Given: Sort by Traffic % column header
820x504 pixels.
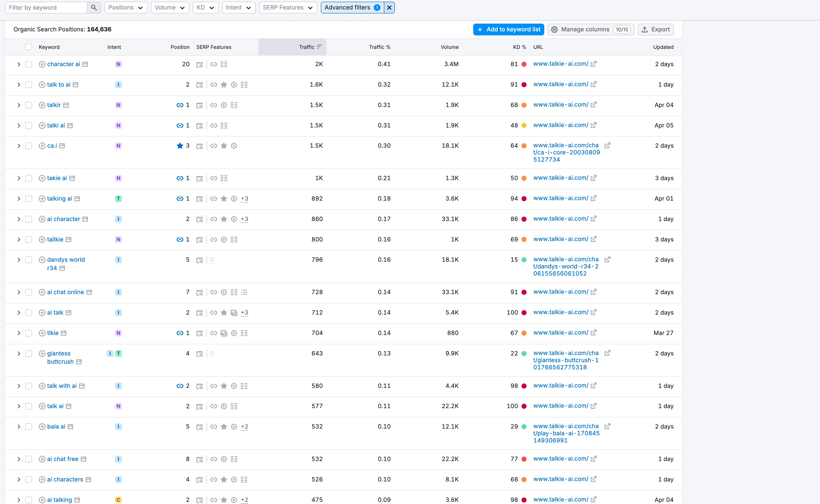Looking at the screenshot, I should (x=379, y=47).
